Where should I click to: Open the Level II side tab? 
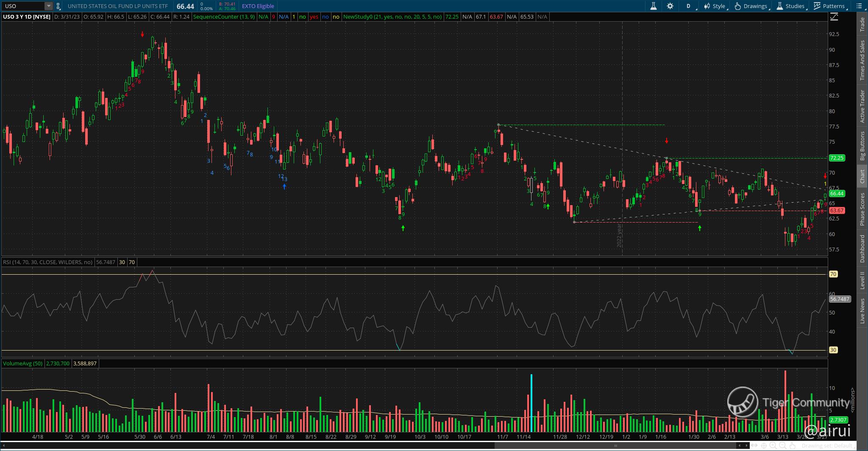(862, 281)
